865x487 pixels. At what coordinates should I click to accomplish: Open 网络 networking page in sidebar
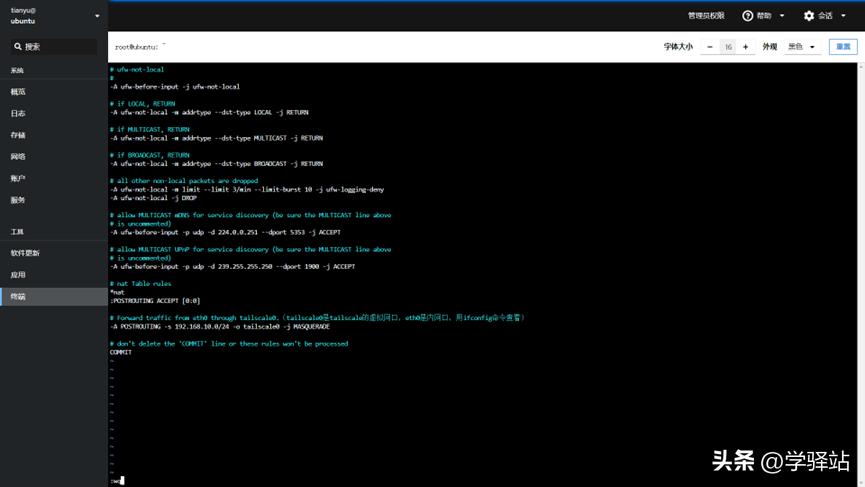click(x=18, y=157)
